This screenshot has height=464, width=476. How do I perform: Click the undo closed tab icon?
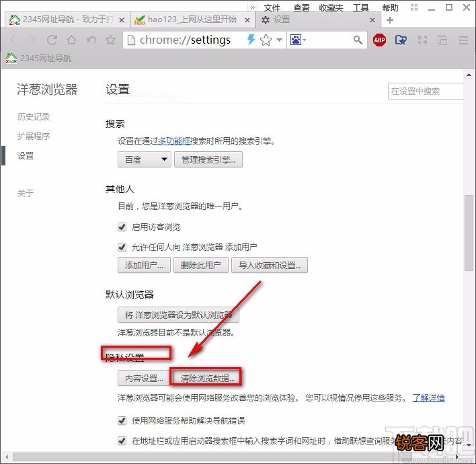pos(91,40)
